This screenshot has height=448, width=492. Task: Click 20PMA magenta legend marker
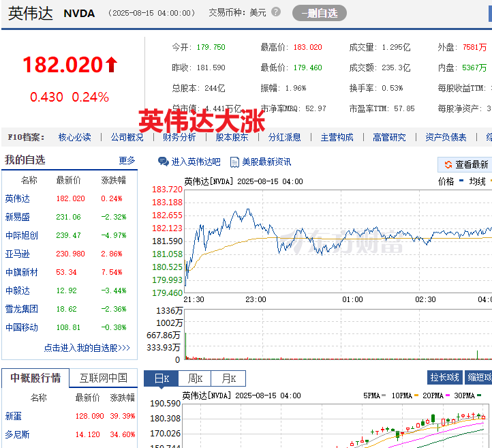448,395
